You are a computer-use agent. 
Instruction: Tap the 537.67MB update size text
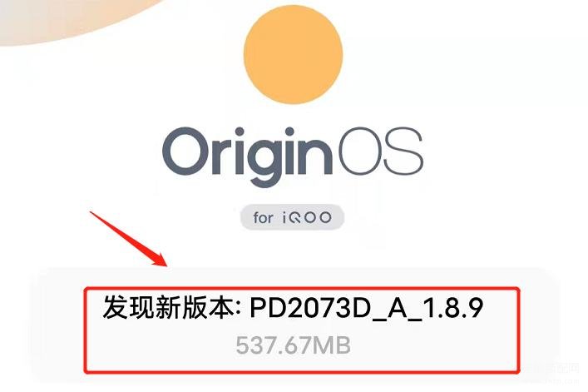[294, 345]
